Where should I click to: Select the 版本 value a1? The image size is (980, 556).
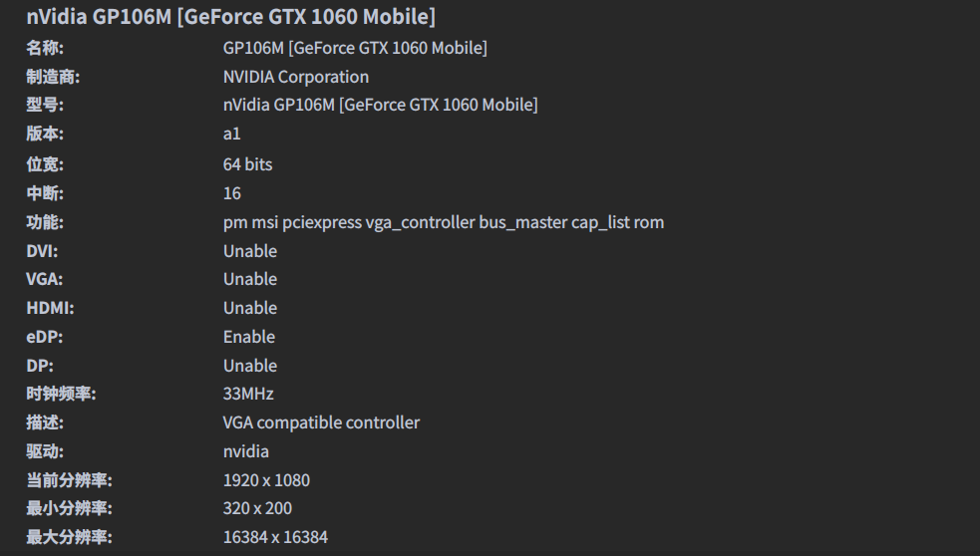[231, 134]
